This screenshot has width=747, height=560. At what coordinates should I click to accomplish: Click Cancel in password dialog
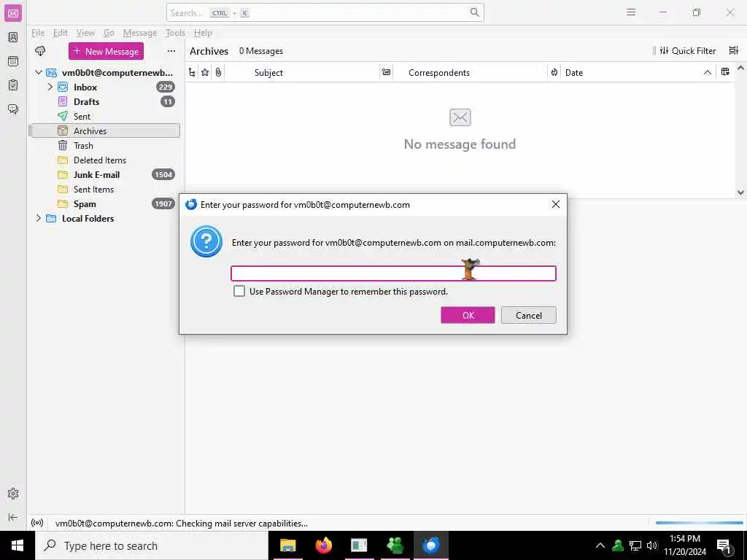tap(528, 315)
